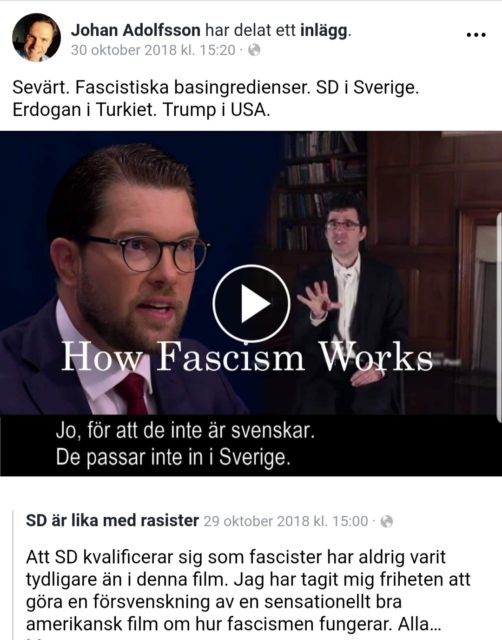Click the subtitle "De passar inte in i Sverige."
This screenshot has width=502, height=640.
173,457
